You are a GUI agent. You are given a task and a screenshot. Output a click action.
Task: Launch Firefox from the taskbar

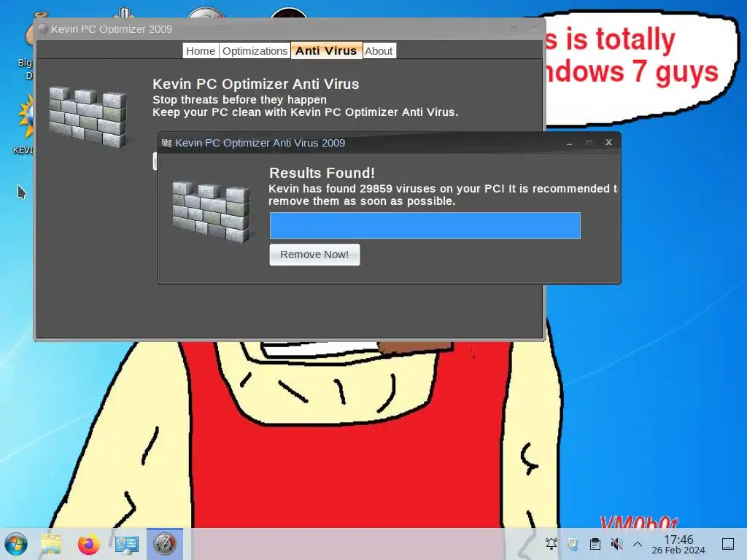click(88, 544)
